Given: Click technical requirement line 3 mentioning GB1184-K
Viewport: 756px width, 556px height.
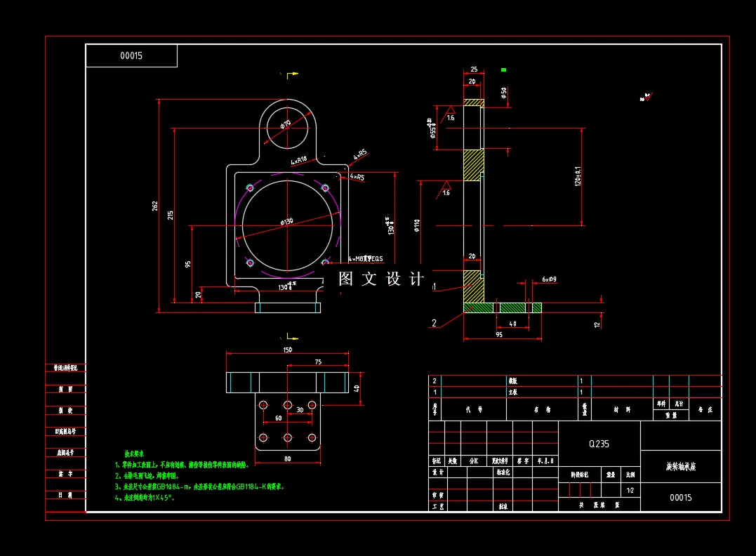Looking at the screenshot, I should [x=199, y=486].
